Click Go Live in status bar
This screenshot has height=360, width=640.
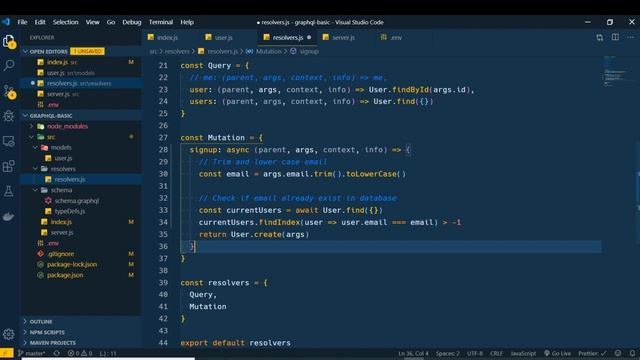tap(558, 353)
